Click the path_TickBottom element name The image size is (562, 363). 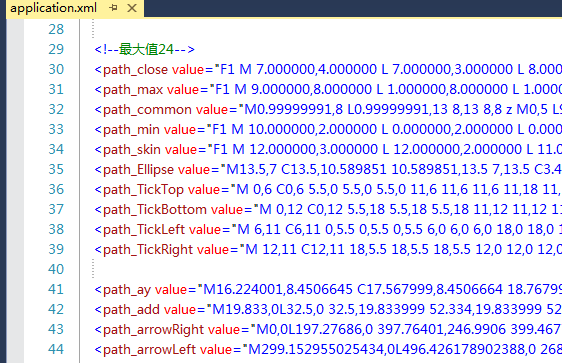pos(155,210)
